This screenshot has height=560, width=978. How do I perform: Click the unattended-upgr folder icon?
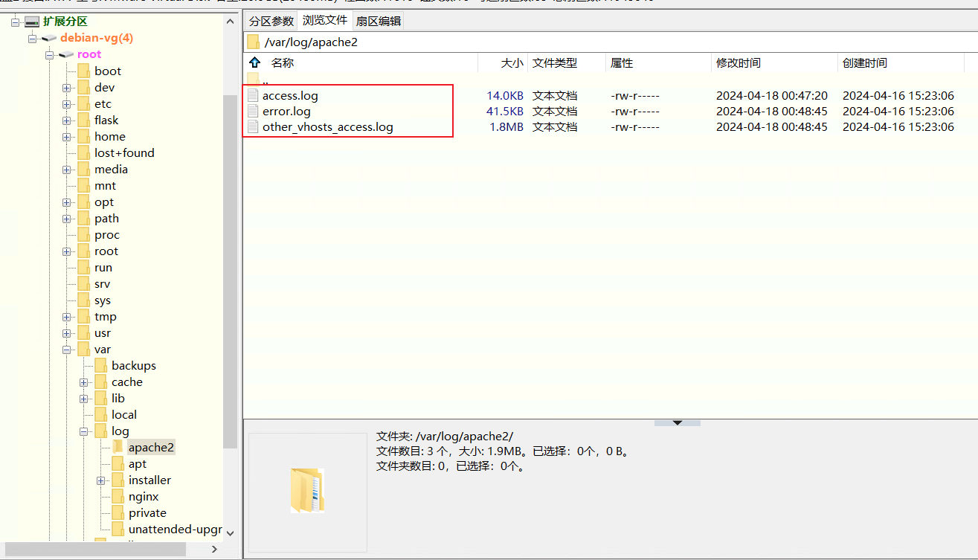click(x=118, y=529)
